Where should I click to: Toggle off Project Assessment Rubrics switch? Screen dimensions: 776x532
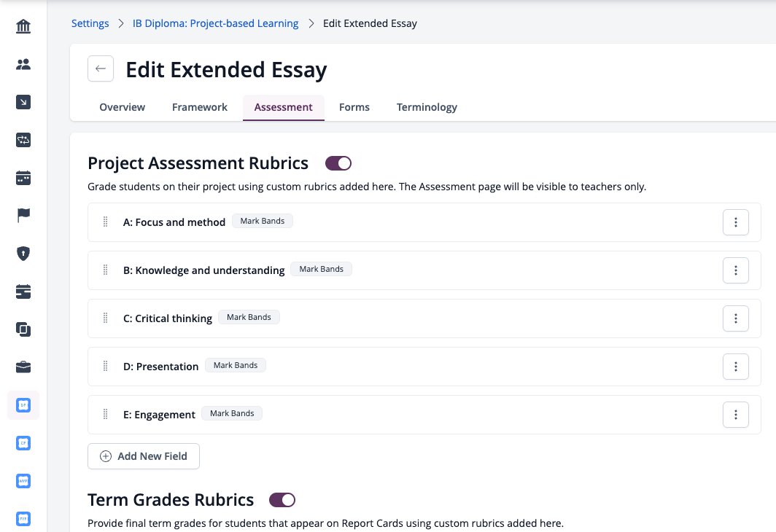pyautogui.click(x=338, y=163)
